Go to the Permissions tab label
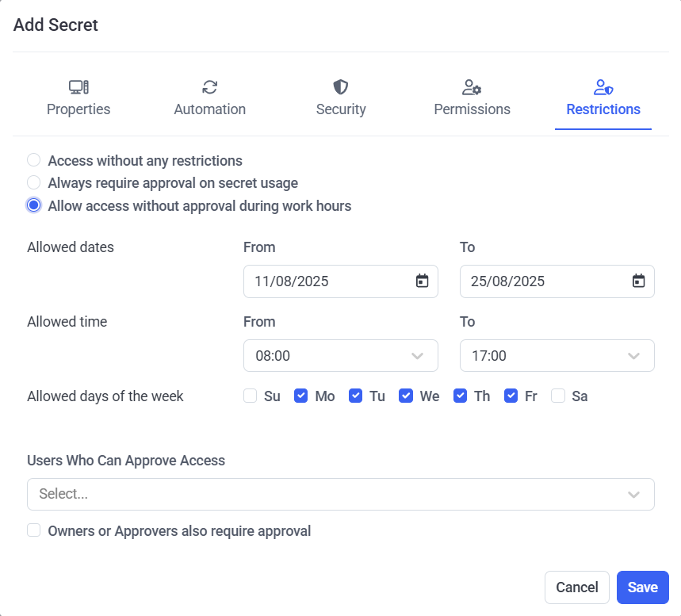 [x=472, y=109]
